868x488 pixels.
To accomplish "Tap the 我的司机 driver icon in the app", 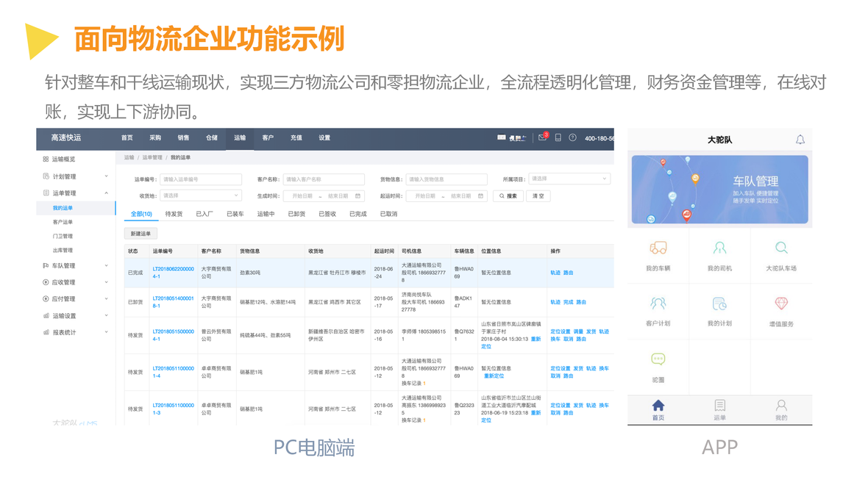I will (719, 248).
